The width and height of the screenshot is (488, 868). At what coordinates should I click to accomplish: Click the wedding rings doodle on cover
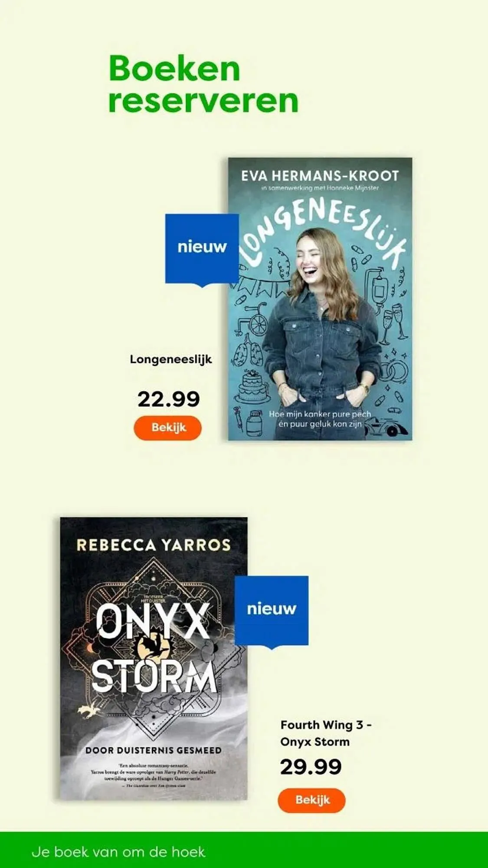click(395, 369)
